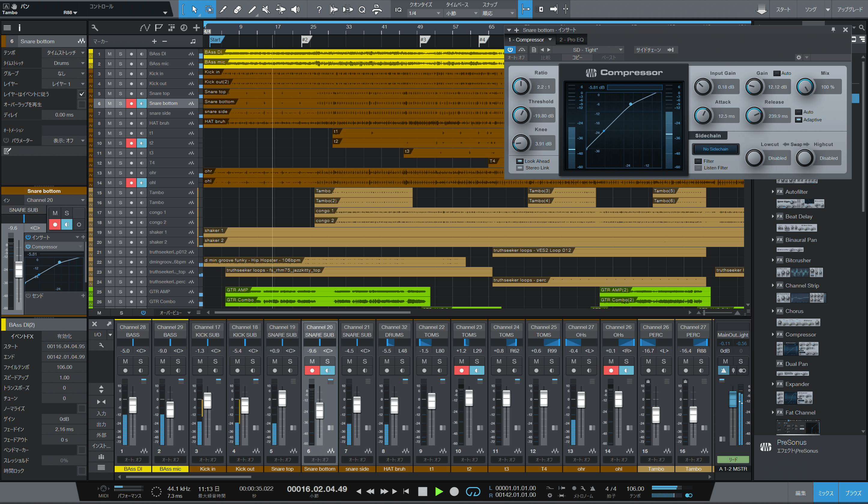Click Swap between Lowcut and Highcut
The height and width of the screenshot is (504, 868).
[x=796, y=144]
